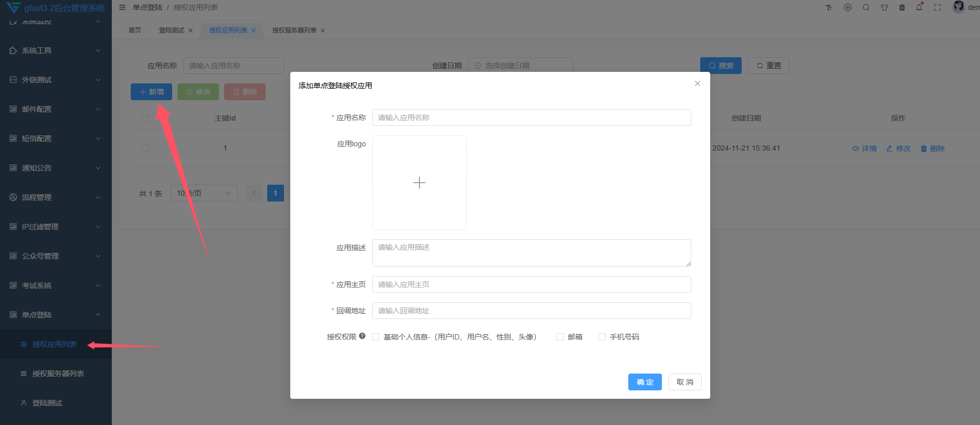The image size is (980, 425).
Task: Open the theme shirt icon
Action: coord(884,7)
